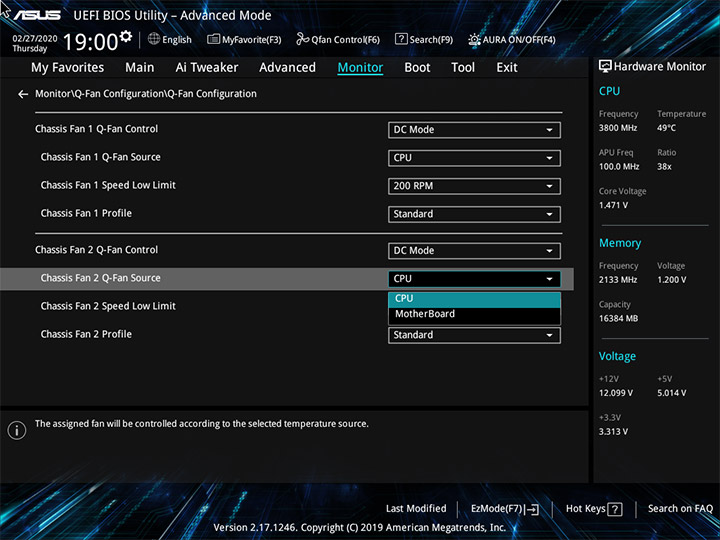Switch to Tool tab
Image resolution: width=720 pixels, height=540 pixels.
pyautogui.click(x=463, y=68)
